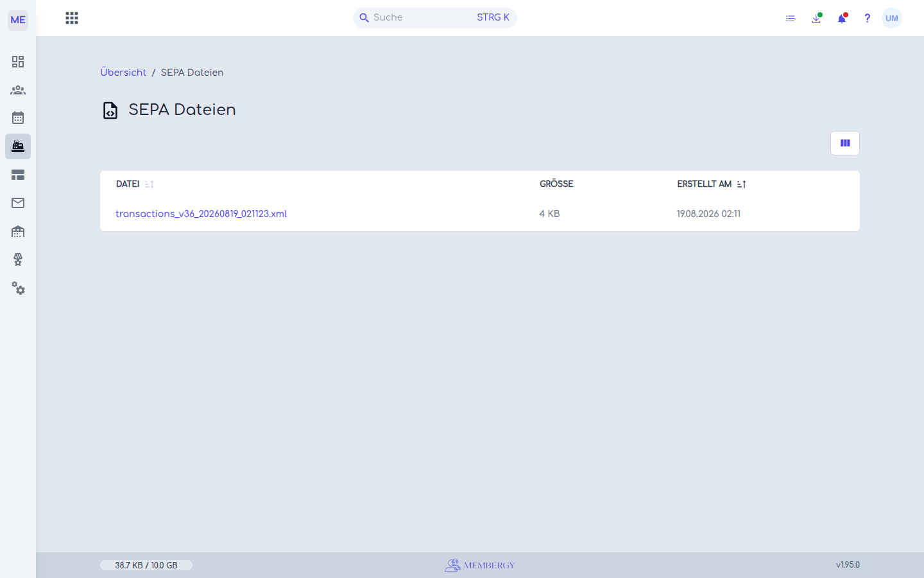Screen dimensions: 924x578
Task: Open the warehouse building sidebar icon
Action: click(x=18, y=231)
